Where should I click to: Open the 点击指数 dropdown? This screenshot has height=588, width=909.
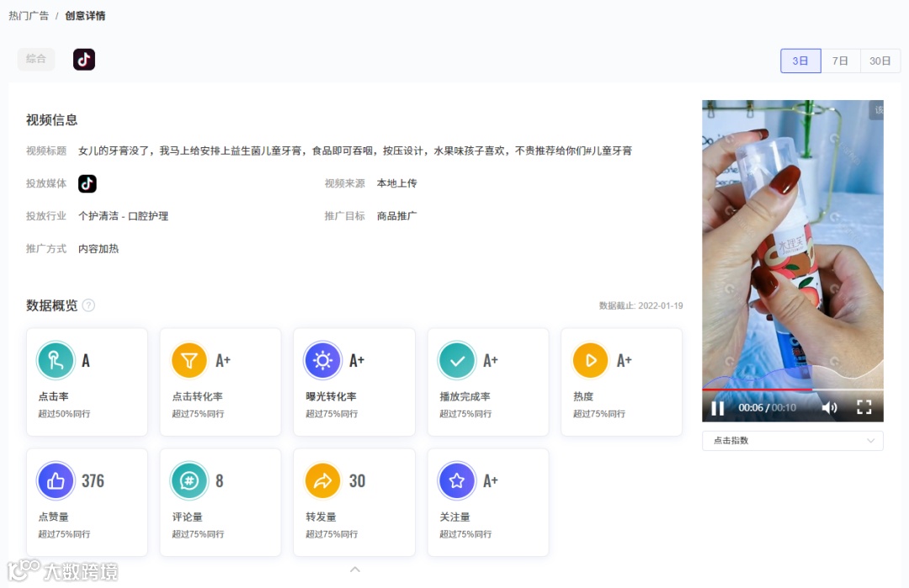[x=792, y=440]
